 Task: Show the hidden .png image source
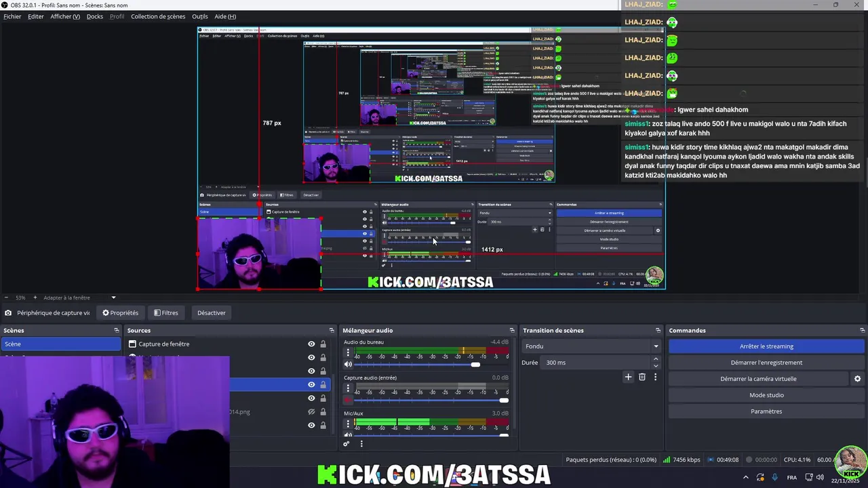(311, 412)
